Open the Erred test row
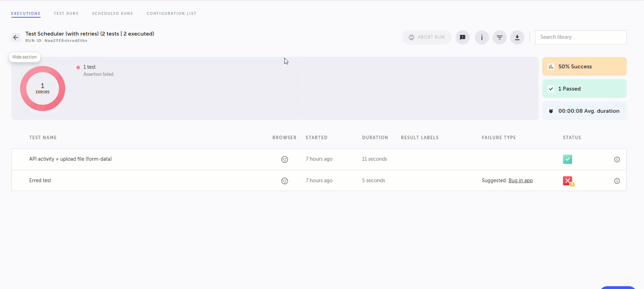This screenshot has width=644, height=289. tap(319, 180)
